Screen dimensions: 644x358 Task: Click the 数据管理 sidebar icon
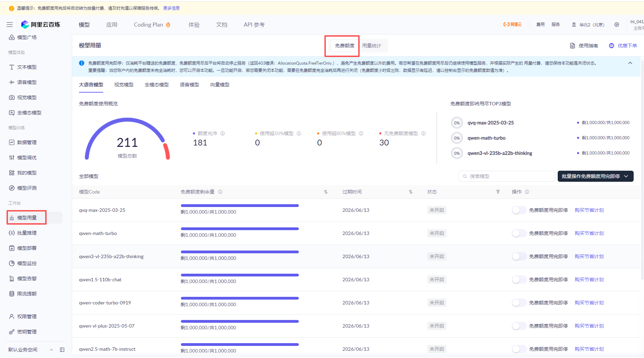tap(12, 142)
